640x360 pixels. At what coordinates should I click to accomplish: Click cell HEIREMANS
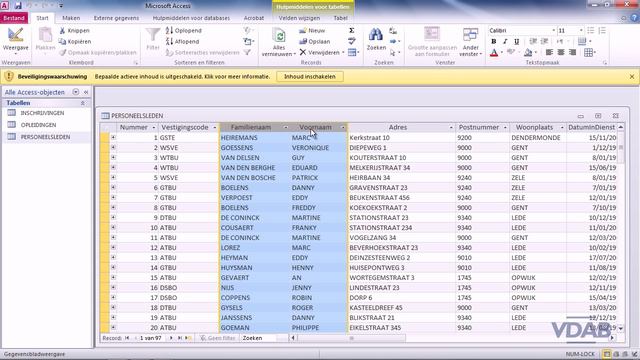[255, 138]
